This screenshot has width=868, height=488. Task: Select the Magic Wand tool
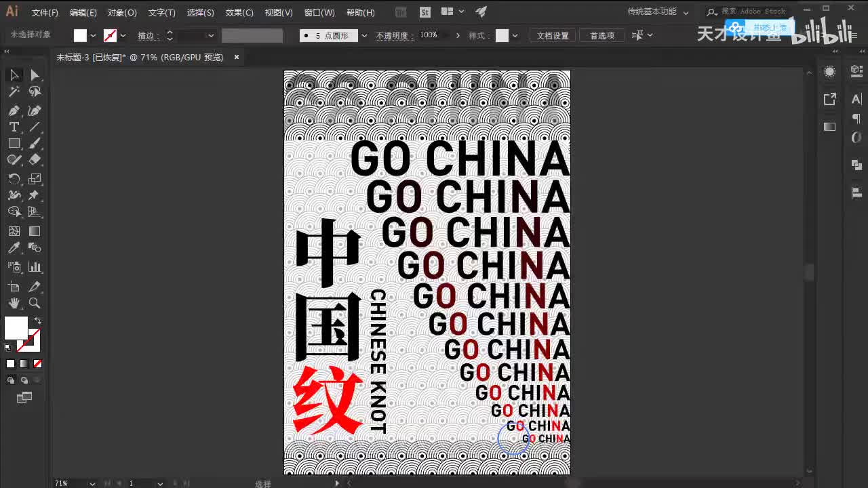[x=14, y=91]
